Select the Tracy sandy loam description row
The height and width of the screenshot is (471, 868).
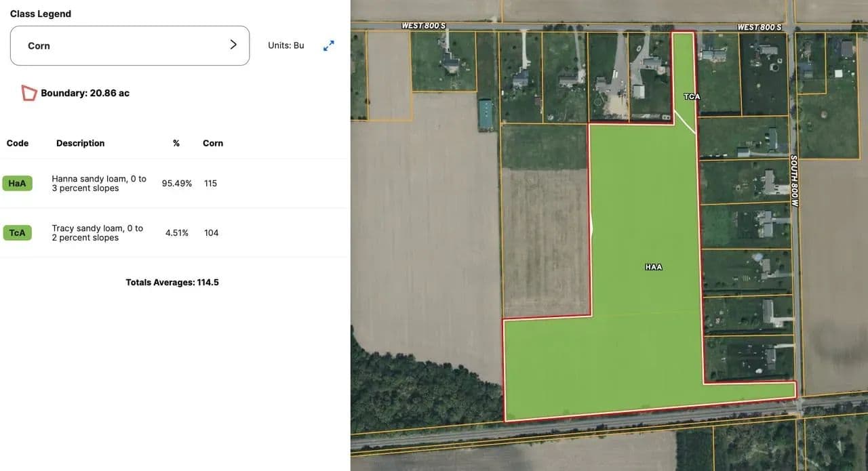[175, 233]
